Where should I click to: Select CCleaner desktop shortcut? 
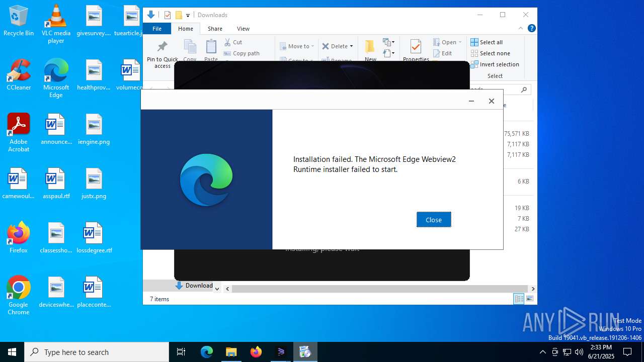click(x=19, y=75)
